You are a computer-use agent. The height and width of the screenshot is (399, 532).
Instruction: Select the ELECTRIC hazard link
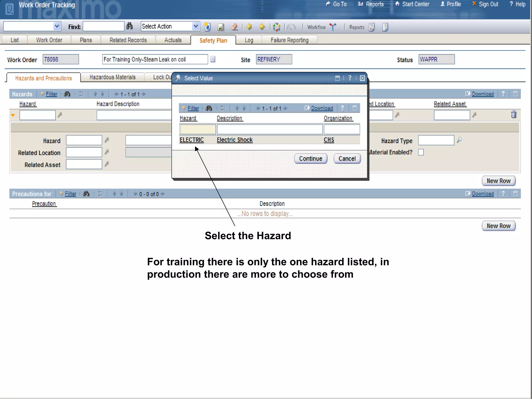pyautogui.click(x=191, y=140)
